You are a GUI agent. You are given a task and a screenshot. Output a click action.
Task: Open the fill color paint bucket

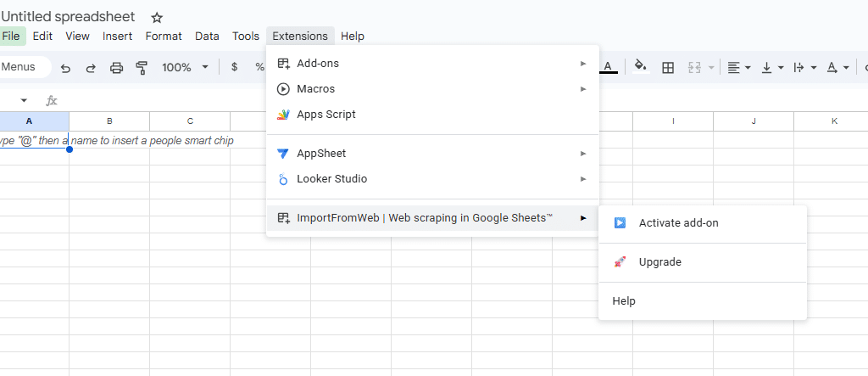tap(641, 67)
